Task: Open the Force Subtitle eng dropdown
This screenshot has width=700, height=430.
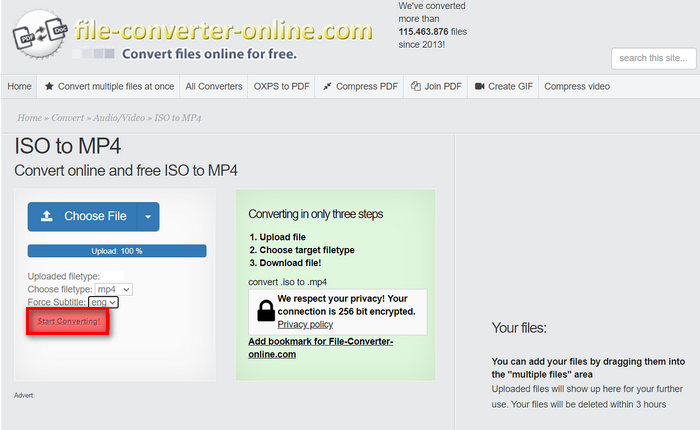Action: [x=103, y=302]
